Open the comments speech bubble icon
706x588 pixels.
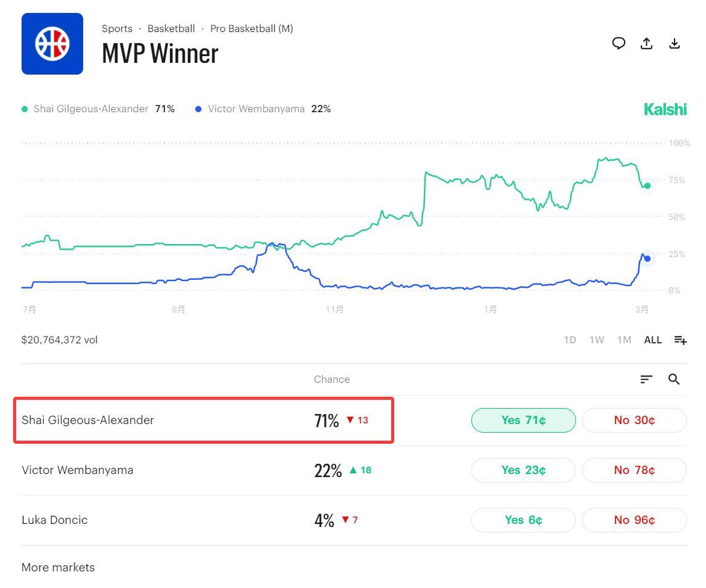(619, 43)
